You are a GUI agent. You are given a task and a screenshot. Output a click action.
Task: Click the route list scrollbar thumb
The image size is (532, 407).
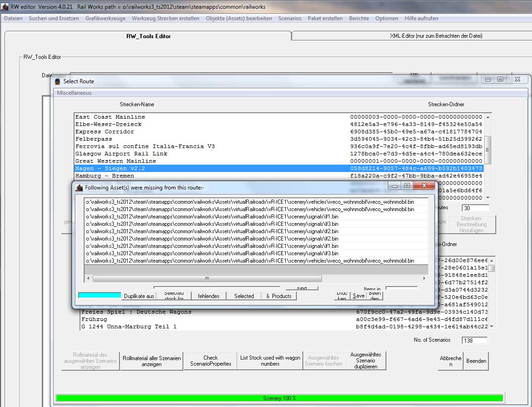tap(487, 150)
